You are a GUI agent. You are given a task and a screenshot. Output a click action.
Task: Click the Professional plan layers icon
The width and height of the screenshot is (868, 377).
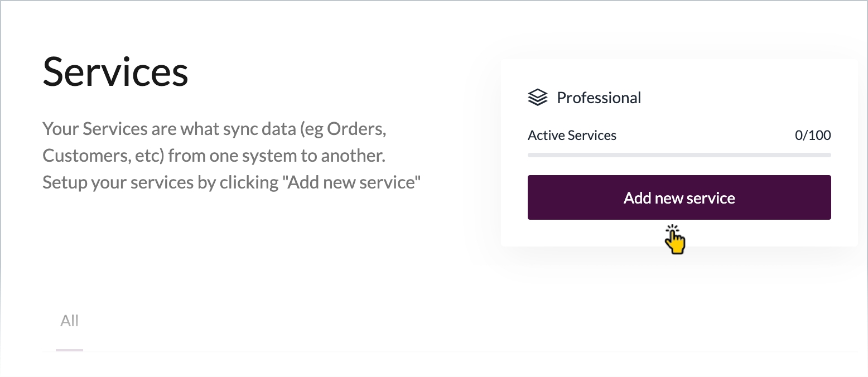(x=537, y=98)
